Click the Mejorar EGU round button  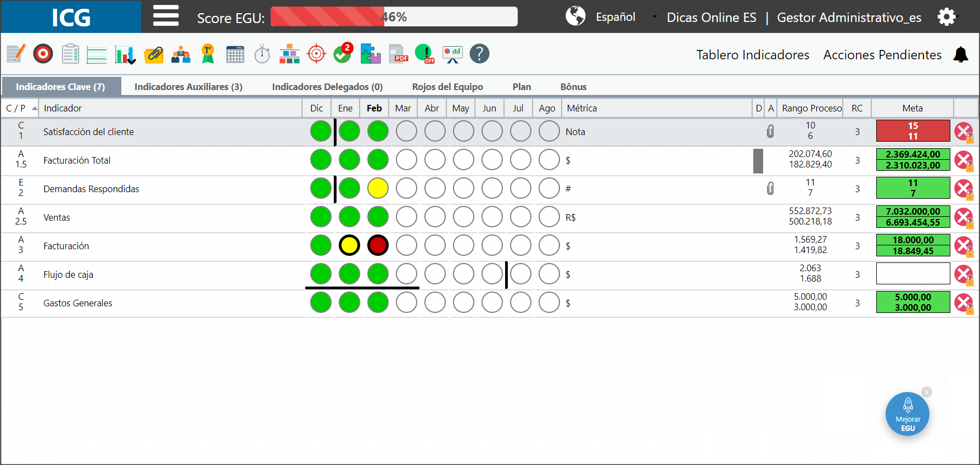pos(908,414)
